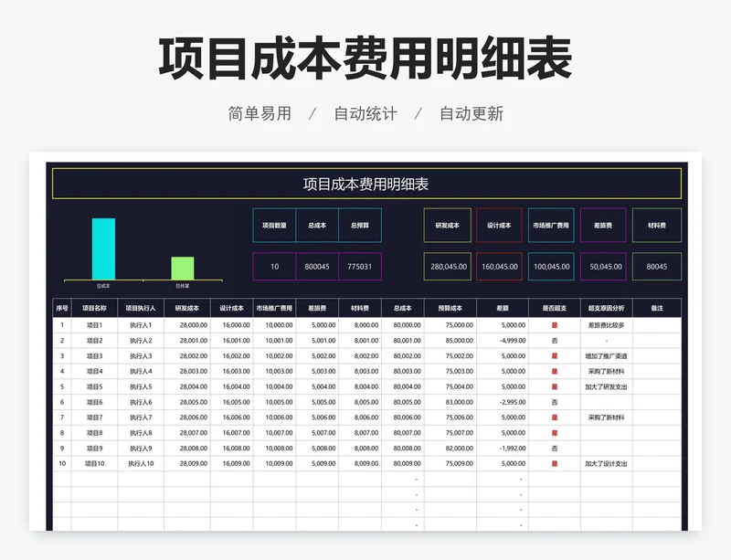Screen dimensions: 731x560
Task: Click the 增加了推广渠道 reason cell
Action: pyautogui.click(x=607, y=355)
